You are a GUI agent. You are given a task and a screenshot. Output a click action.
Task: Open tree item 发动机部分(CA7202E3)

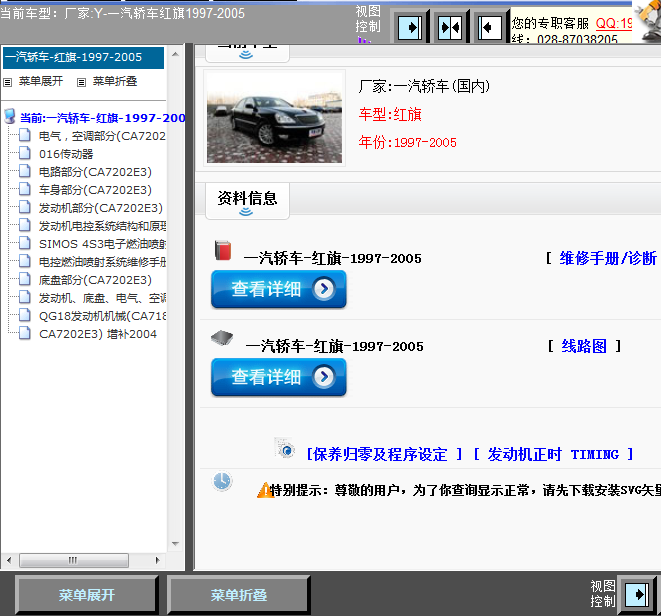(x=101, y=208)
